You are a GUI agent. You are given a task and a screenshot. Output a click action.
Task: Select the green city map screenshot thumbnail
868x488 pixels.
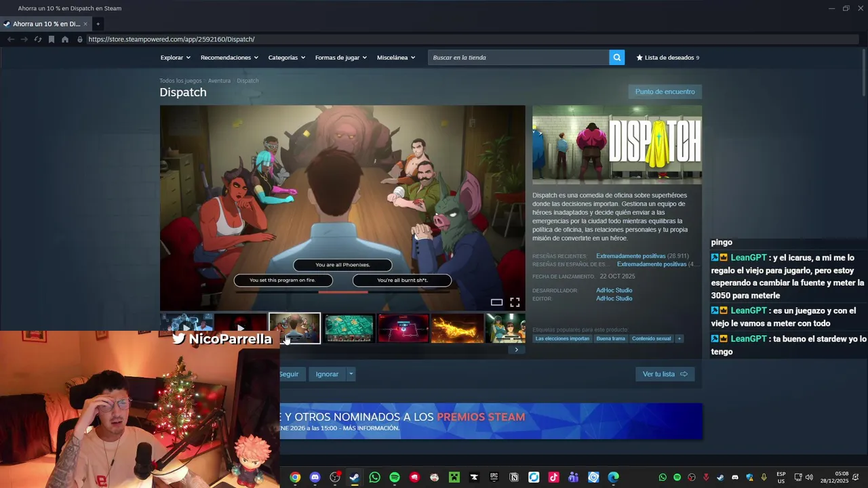point(349,329)
